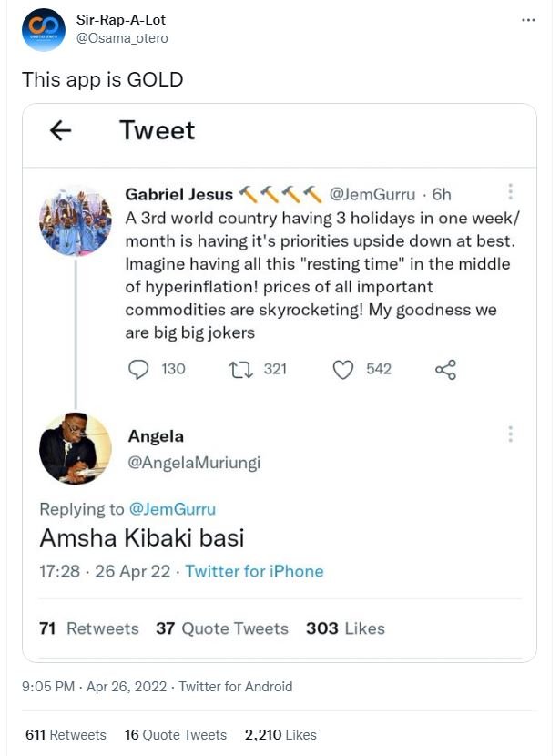Open the share icon on Gabriel Jesus's tweet

click(x=445, y=369)
